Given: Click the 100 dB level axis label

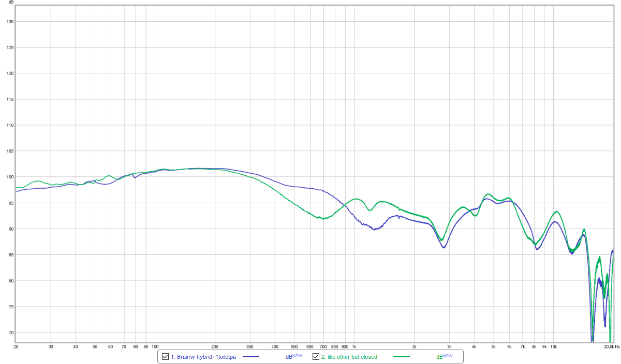Looking at the screenshot, I should point(8,177).
